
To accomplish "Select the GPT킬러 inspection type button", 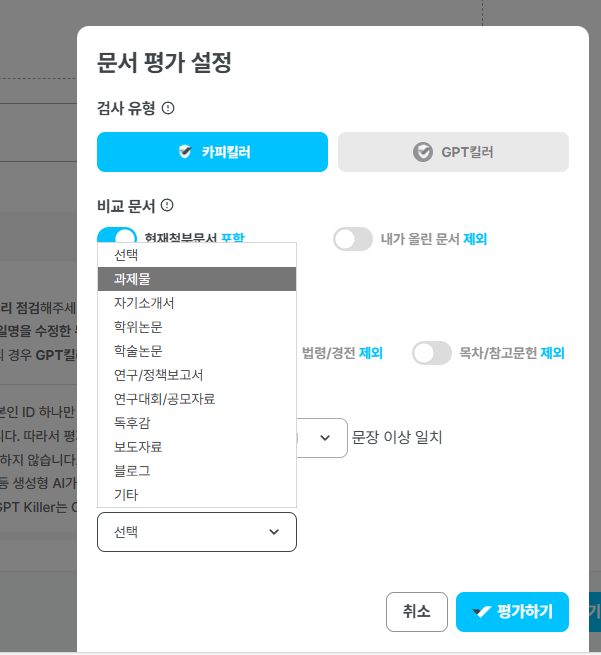I will [453, 152].
